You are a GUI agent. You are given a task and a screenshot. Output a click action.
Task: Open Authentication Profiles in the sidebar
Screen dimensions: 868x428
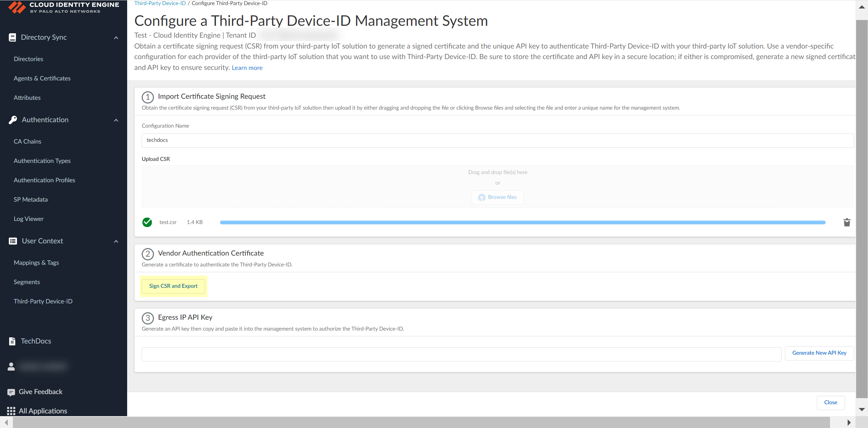click(x=44, y=180)
